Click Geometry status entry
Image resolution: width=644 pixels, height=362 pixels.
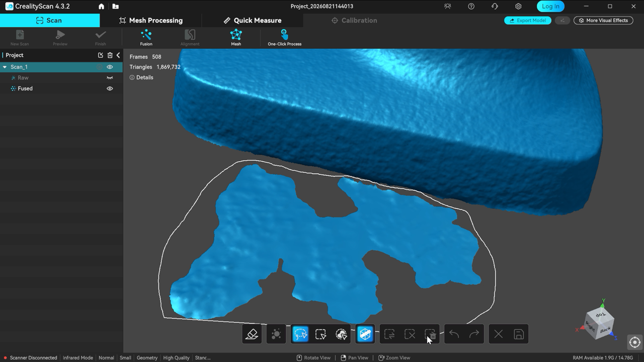click(147, 358)
